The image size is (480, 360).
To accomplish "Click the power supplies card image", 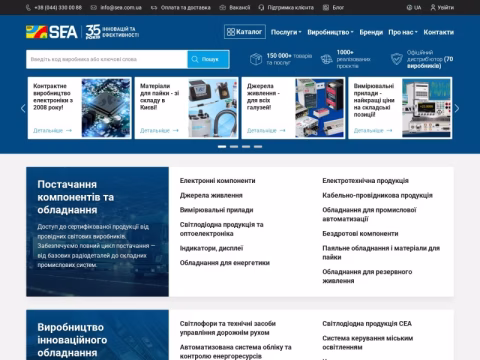I will (x=320, y=108).
